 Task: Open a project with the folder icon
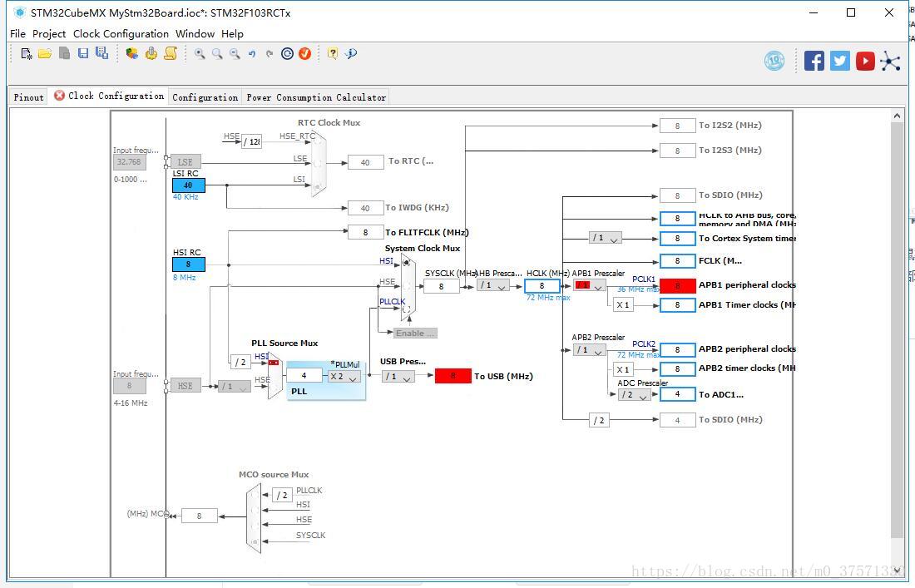pyautogui.click(x=45, y=54)
